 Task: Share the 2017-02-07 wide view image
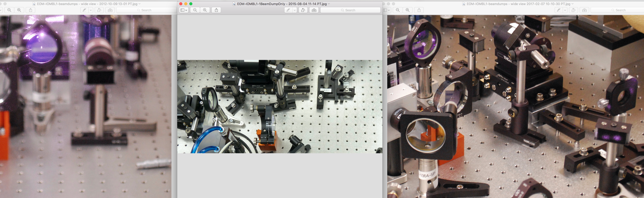[419, 10]
